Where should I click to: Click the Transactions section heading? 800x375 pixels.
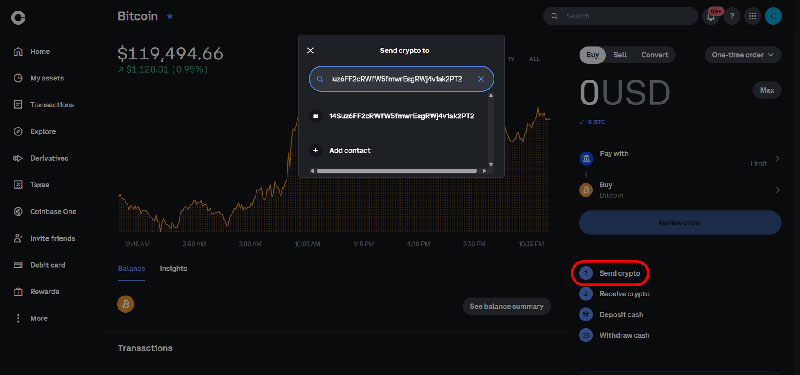[145, 348]
